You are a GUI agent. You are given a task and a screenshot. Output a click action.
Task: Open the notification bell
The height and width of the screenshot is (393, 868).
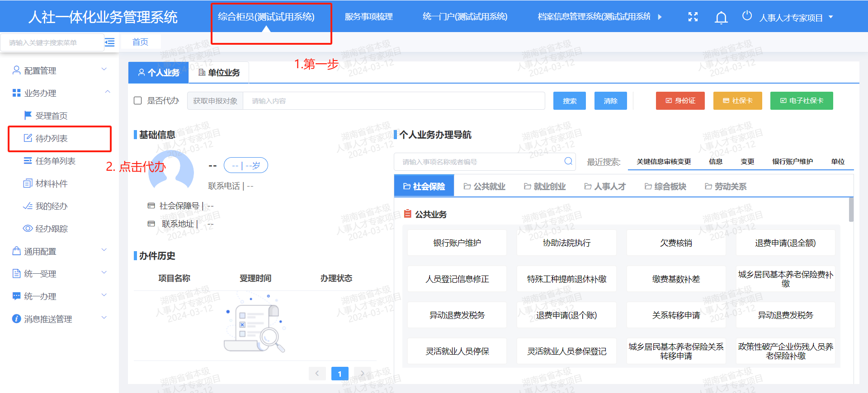(x=721, y=18)
